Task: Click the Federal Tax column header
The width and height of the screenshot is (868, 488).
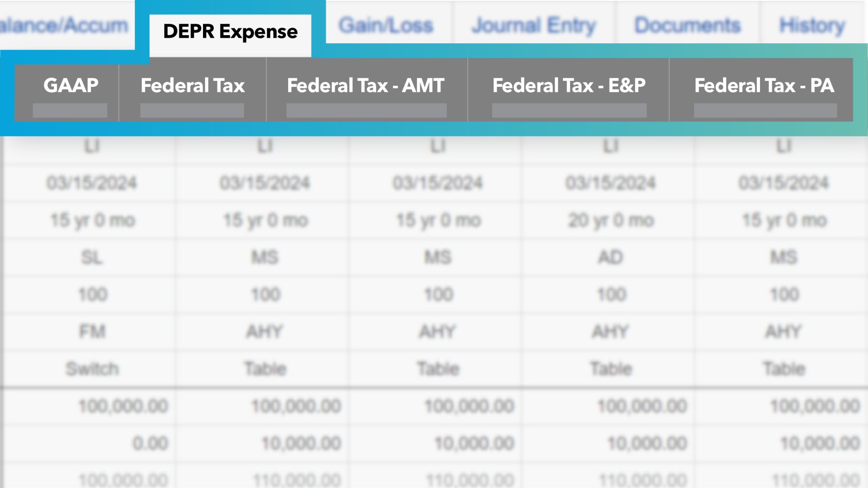Action: click(x=193, y=86)
